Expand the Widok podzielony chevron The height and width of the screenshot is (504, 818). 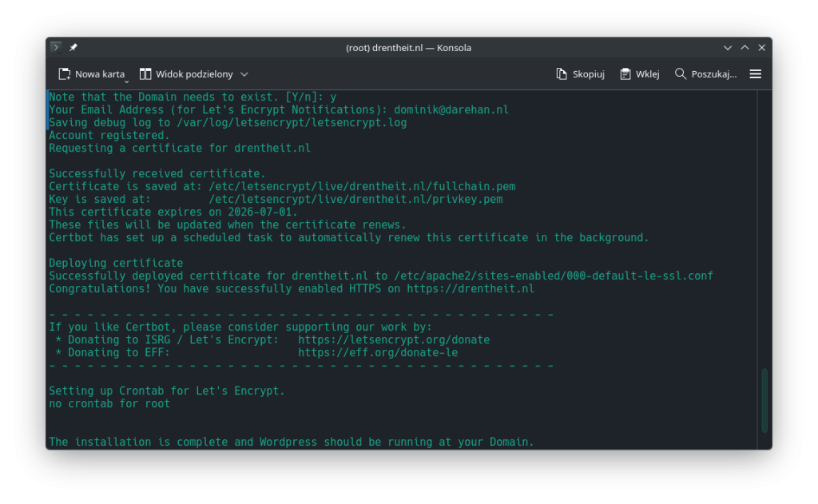244,74
